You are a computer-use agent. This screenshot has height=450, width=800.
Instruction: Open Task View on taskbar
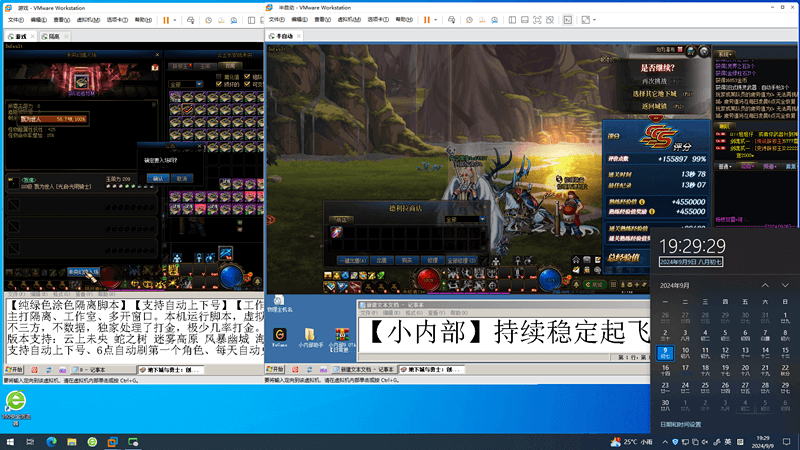coord(30,442)
